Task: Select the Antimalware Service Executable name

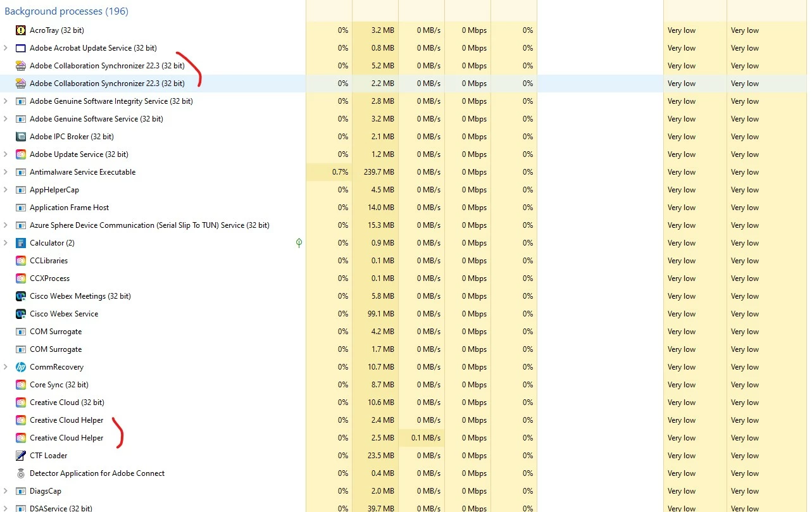Action: tap(82, 172)
